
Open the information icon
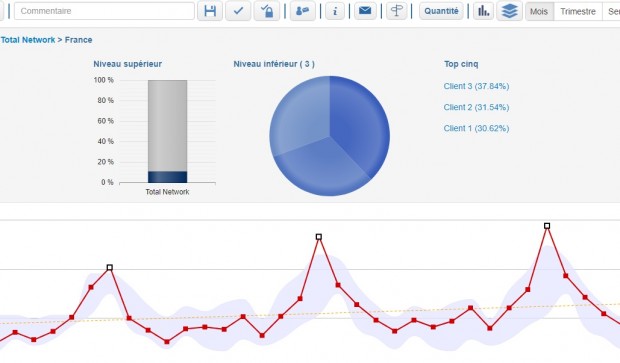tap(335, 11)
